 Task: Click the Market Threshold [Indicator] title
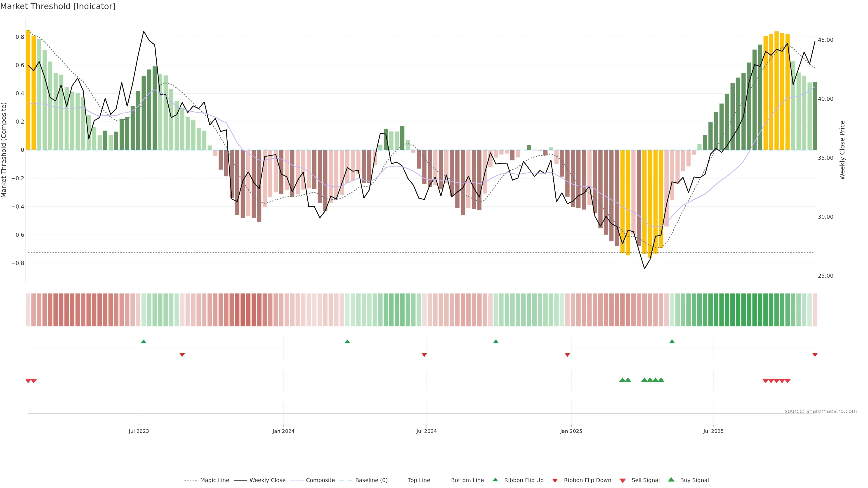pos(58,6)
